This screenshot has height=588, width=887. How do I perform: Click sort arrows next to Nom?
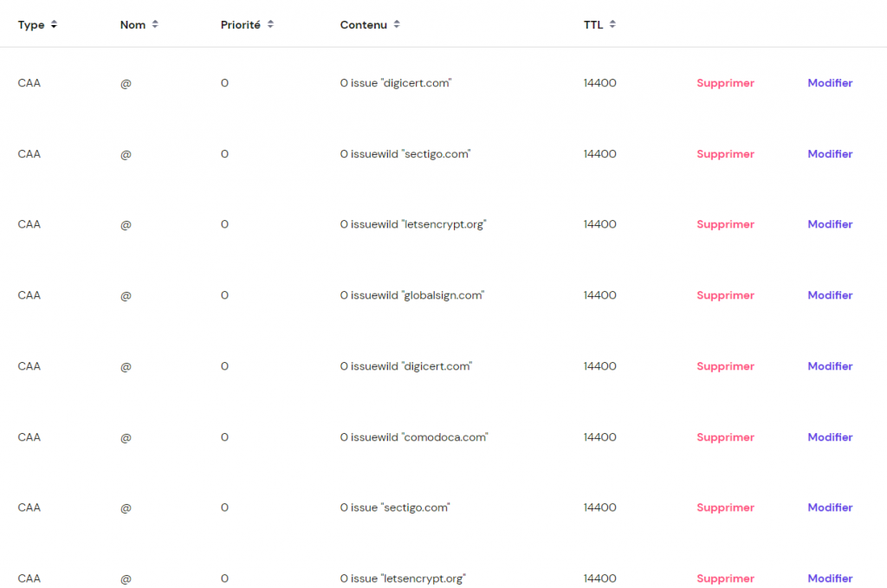tap(155, 25)
